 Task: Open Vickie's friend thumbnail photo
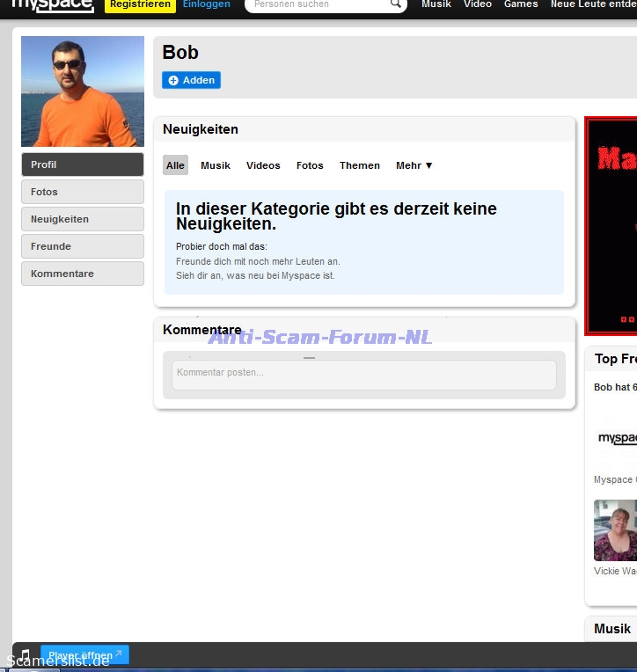616,530
